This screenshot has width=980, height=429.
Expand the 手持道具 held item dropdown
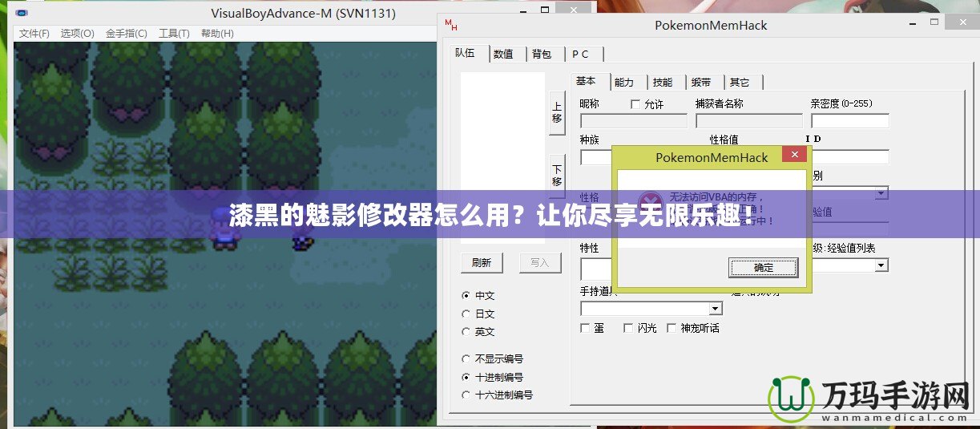716,309
